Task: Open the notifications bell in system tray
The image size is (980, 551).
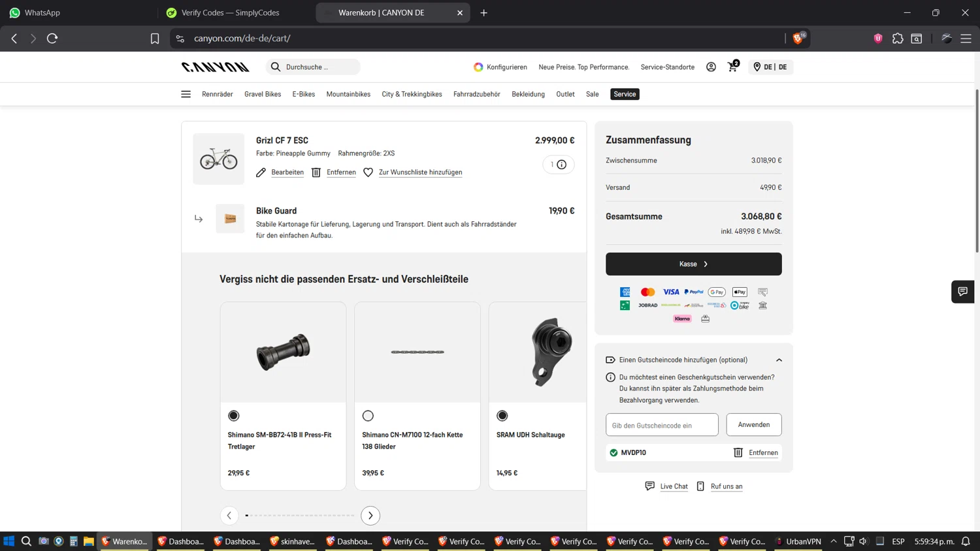Action: click(966, 541)
